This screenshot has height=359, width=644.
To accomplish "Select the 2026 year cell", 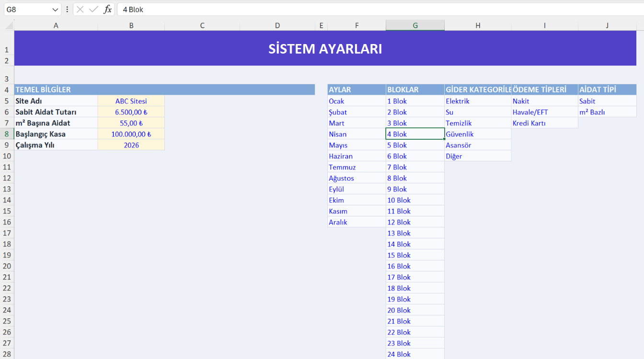I will tap(131, 145).
